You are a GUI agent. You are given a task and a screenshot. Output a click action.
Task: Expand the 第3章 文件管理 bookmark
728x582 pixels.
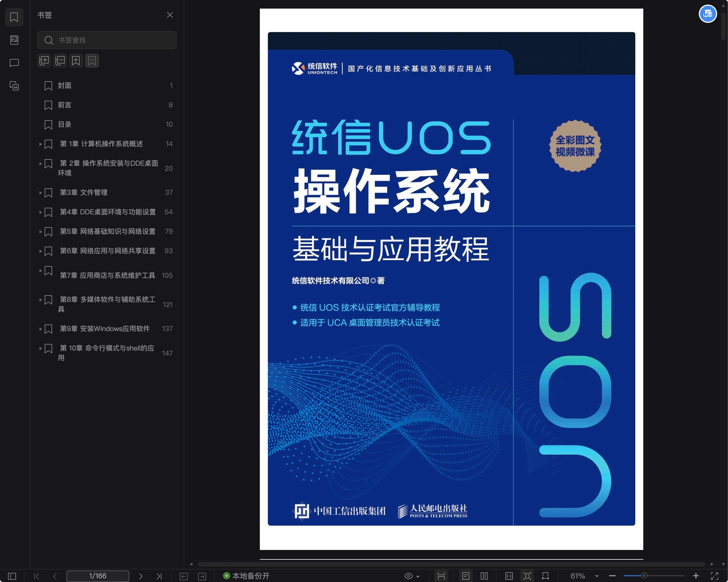[x=41, y=193]
